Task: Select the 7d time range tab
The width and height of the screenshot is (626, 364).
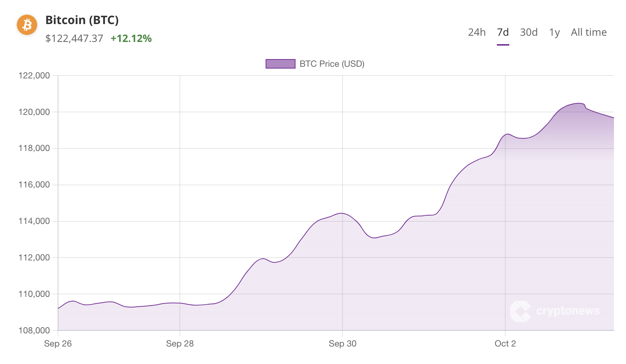Action: [x=503, y=32]
